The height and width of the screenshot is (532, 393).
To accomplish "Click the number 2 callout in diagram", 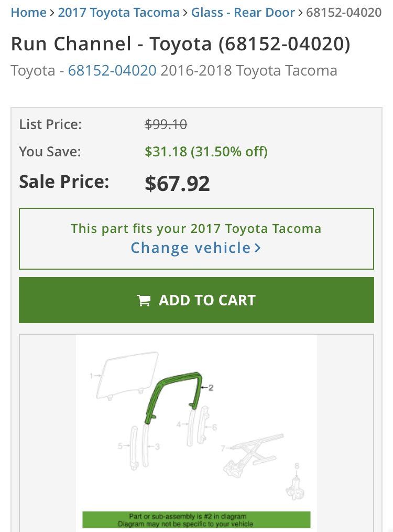I will tap(211, 388).
